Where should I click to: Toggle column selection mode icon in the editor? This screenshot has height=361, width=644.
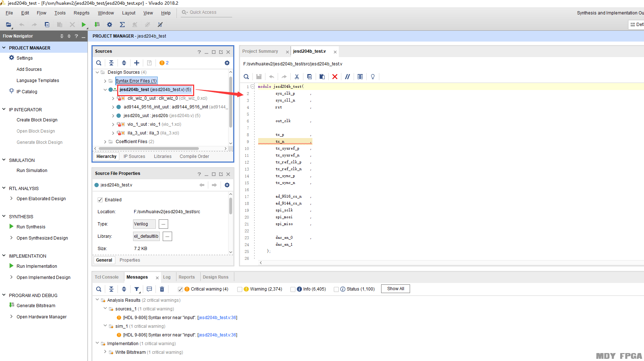[x=360, y=77]
